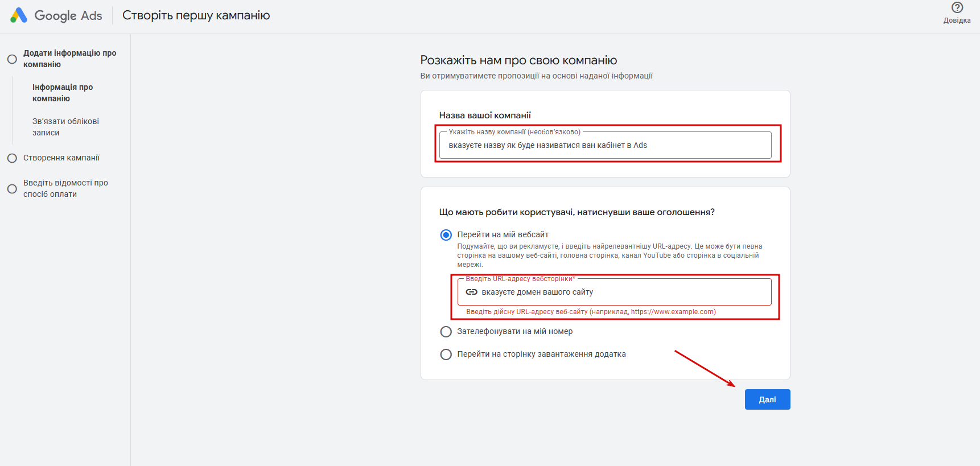Click the Google Ads logo icon

click(x=19, y=15)
